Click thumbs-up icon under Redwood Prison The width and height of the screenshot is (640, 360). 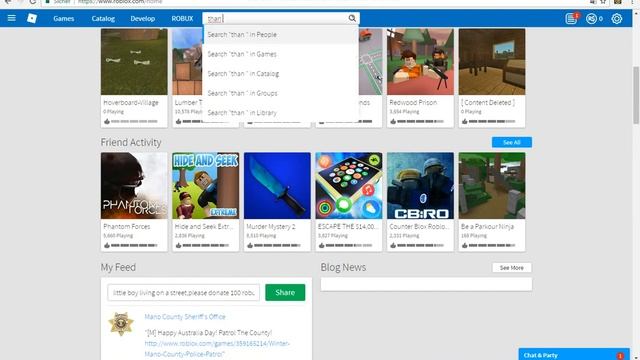click(393, 121)
